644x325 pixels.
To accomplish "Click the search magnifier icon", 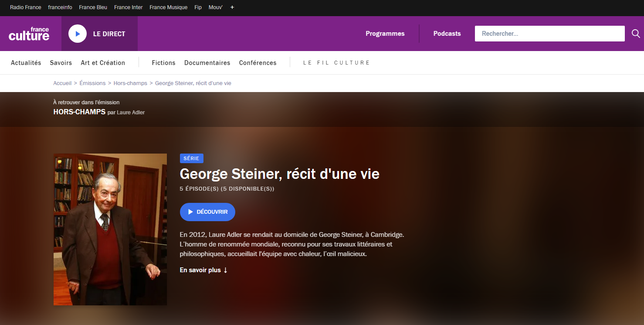I will tap(636, 34).
